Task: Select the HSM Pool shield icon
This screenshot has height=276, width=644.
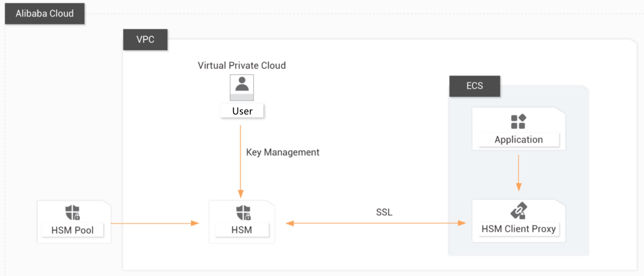Action: 73,212
